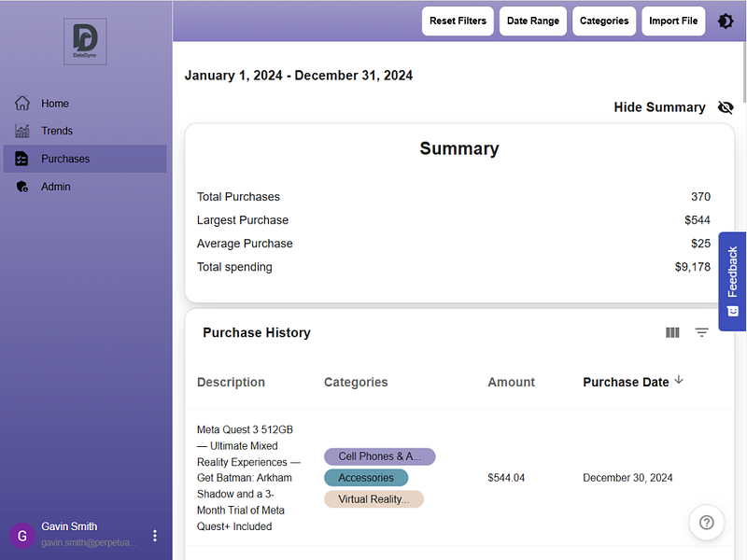Click the Feedback smiley icon
747x560 pixels.
point(733,311)
